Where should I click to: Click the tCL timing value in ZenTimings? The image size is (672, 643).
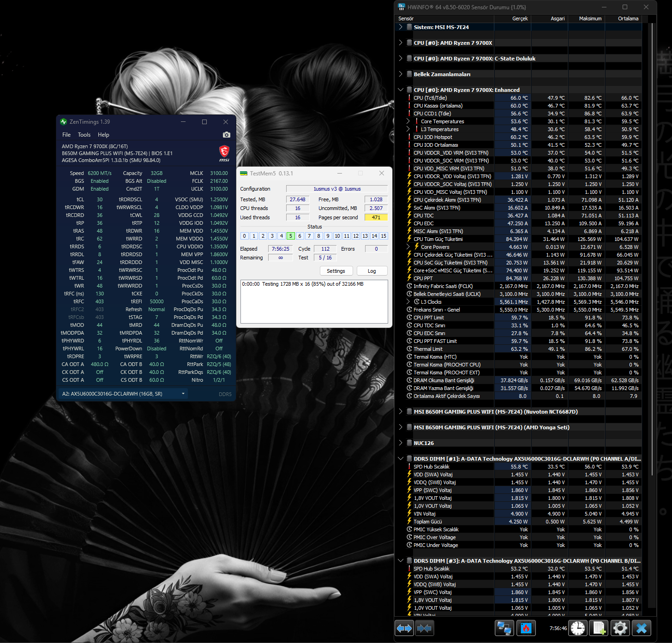coord(100,199)
